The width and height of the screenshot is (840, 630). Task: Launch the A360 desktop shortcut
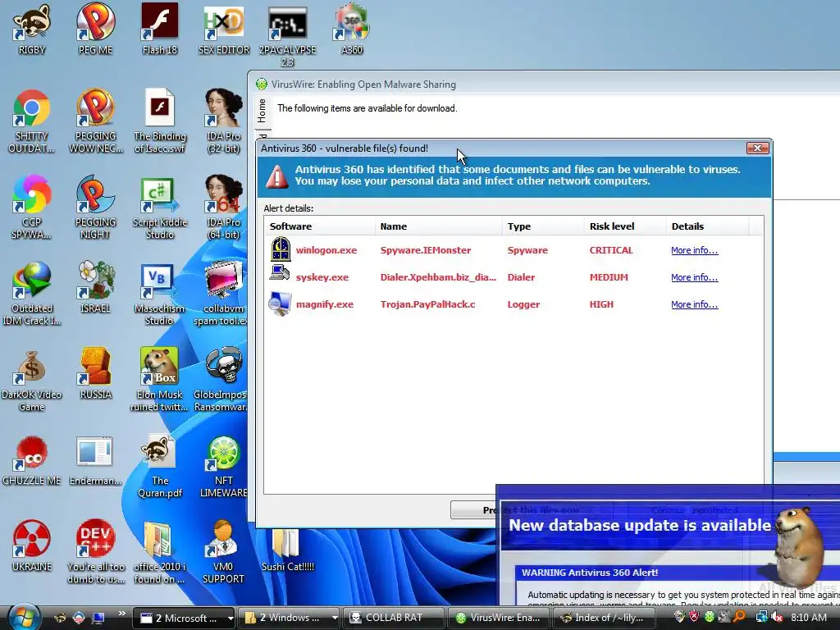(351, 30)
